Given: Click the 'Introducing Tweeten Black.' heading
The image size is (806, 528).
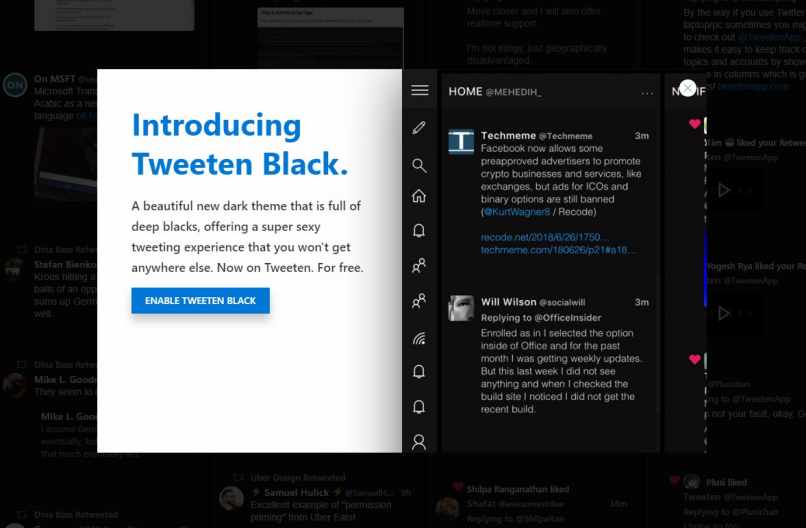Looking at the screenshot, I should (x=240, y=144).
